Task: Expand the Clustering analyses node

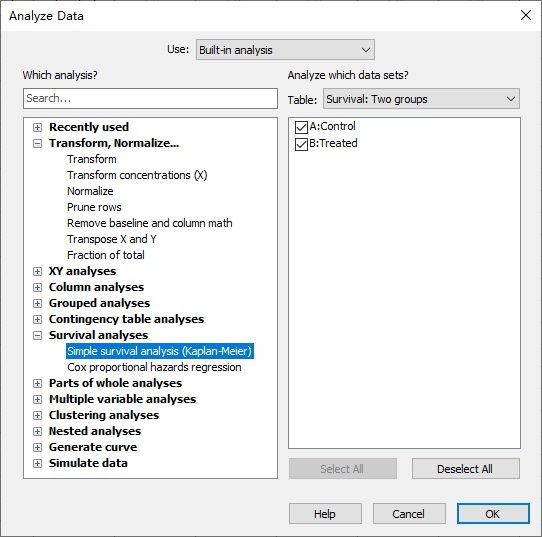Action: 37,415
